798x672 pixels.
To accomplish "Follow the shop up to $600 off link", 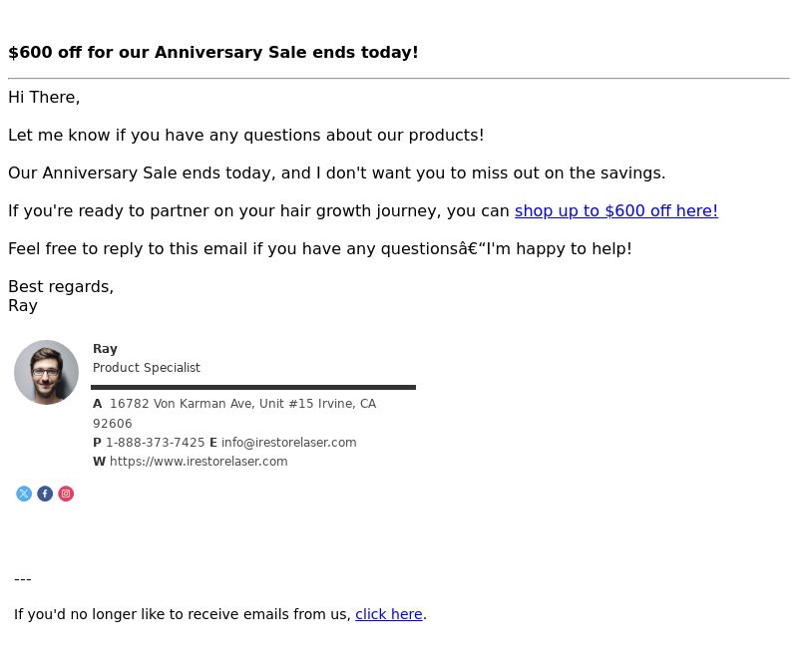I will click(x=616, y=210).
